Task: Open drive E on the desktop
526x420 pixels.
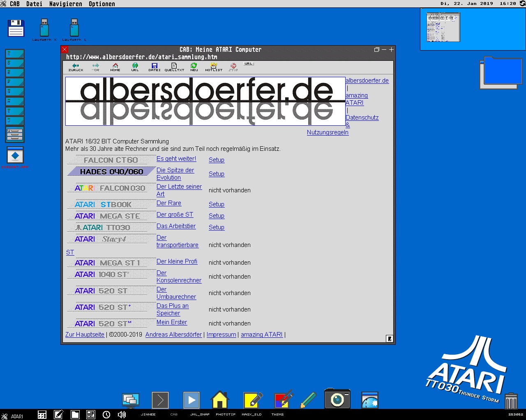Action: 15,73
